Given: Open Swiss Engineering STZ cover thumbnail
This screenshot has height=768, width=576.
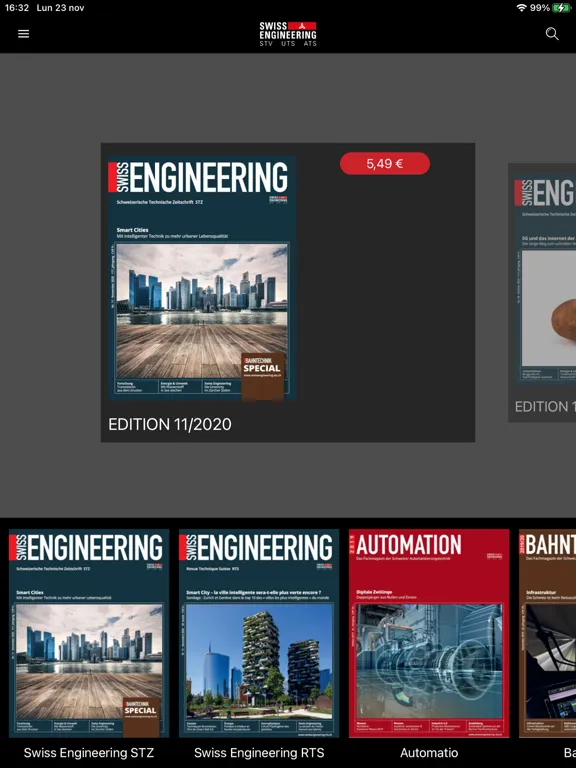Looking at the screenshot, I should click(89, 633).
